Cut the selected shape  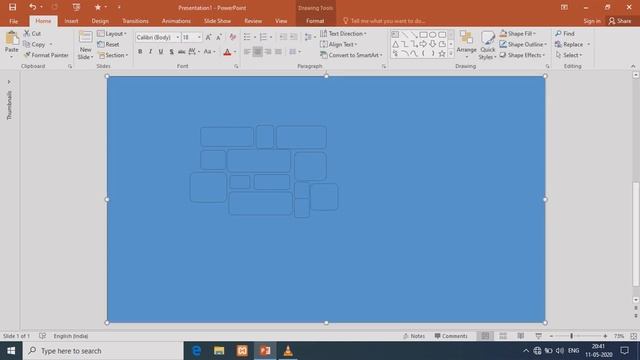click(32, 33)
